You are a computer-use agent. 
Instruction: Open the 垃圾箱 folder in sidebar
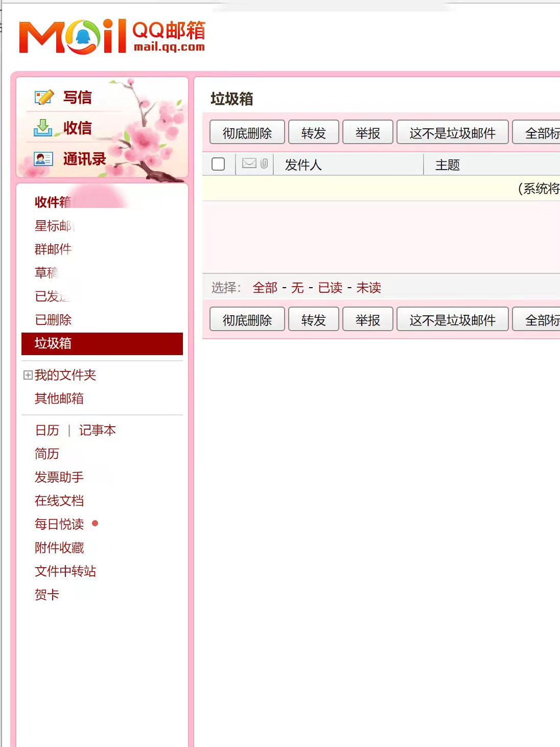click(53, 343)
